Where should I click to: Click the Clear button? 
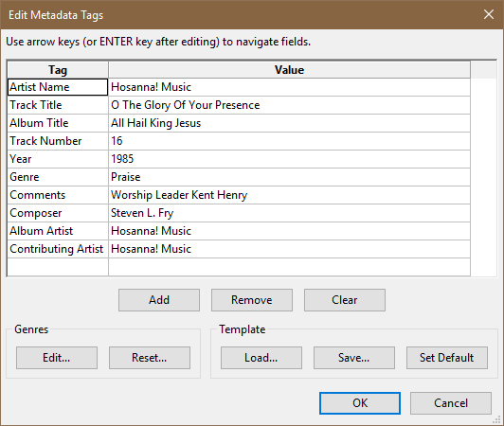point(345,300)
